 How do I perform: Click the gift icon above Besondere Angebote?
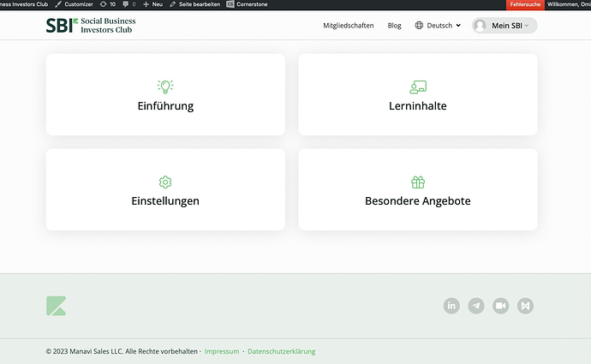point(418,182)
